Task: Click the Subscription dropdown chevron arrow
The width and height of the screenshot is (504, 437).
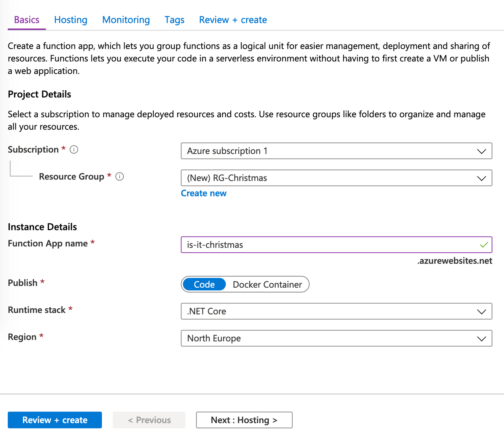Action: (x=481, y=151)
